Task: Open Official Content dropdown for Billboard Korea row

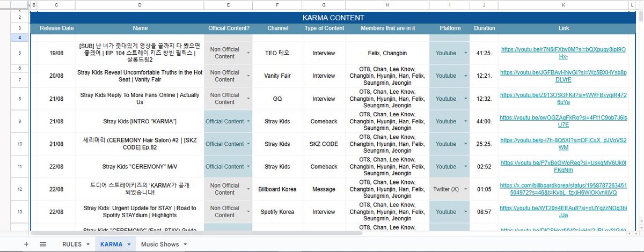Action: pos(248,189)
